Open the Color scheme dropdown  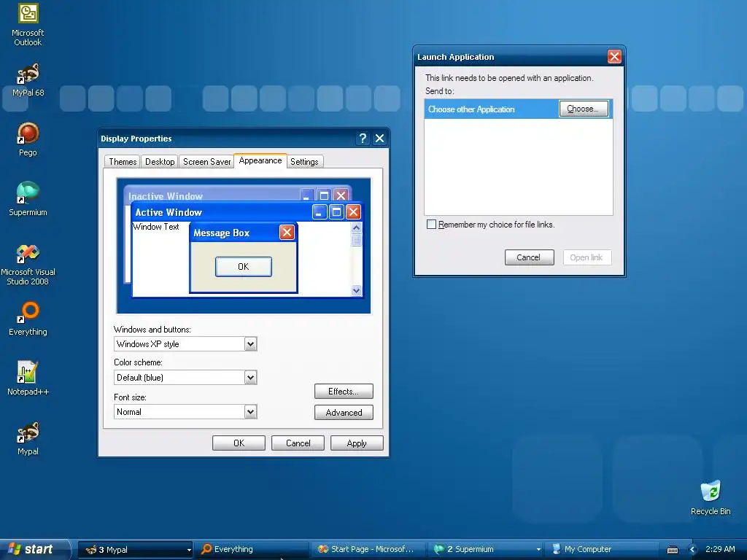tap(251, 378)
